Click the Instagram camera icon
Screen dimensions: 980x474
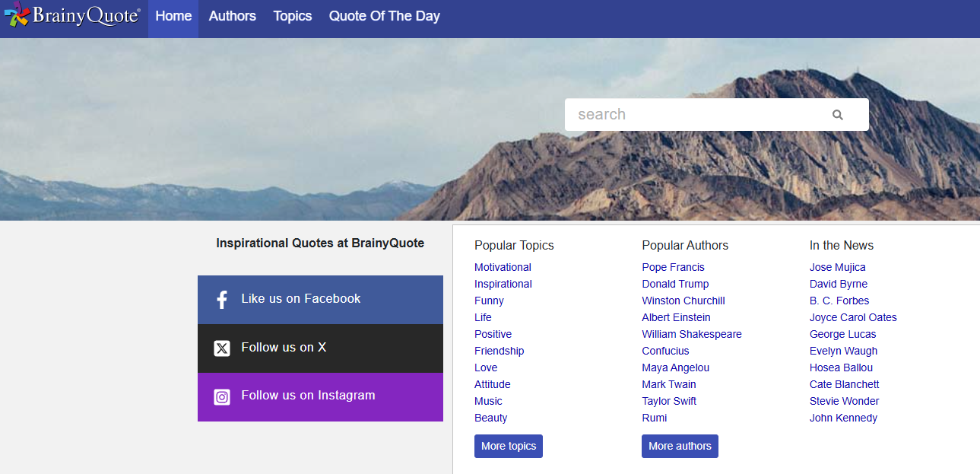pos(222,396)
